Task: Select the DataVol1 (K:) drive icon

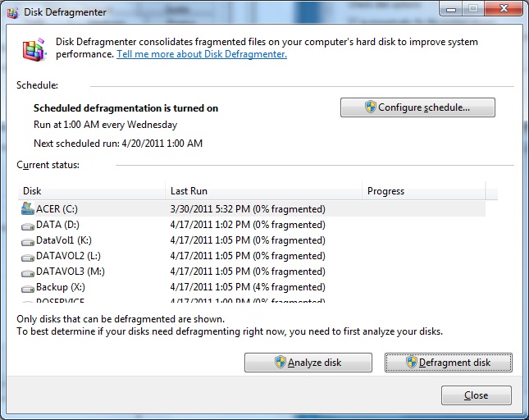Action: pyautogui.click(x=28, y=241)
